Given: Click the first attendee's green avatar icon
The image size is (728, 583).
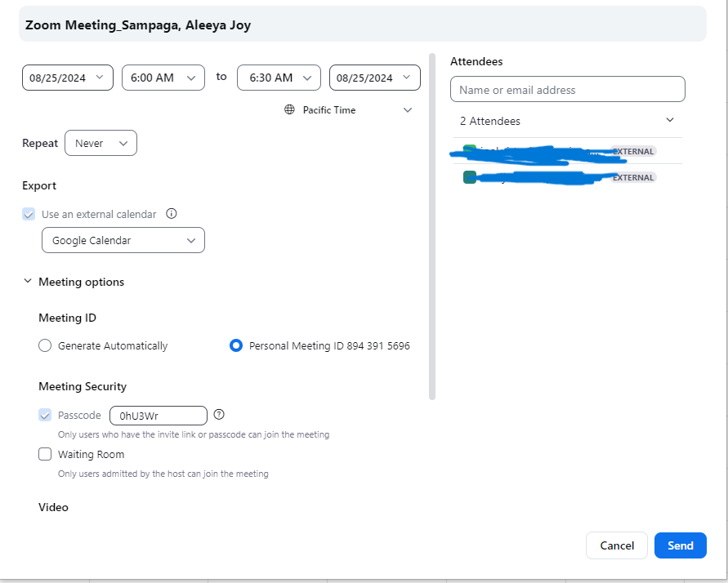Looking at the screenshot, I should point(469,150).
